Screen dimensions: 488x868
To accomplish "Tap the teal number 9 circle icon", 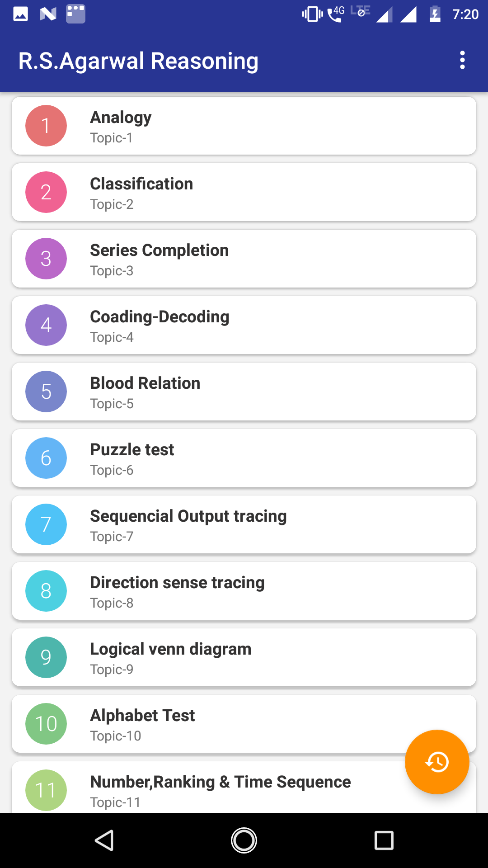I will click(x=46, y=657).
